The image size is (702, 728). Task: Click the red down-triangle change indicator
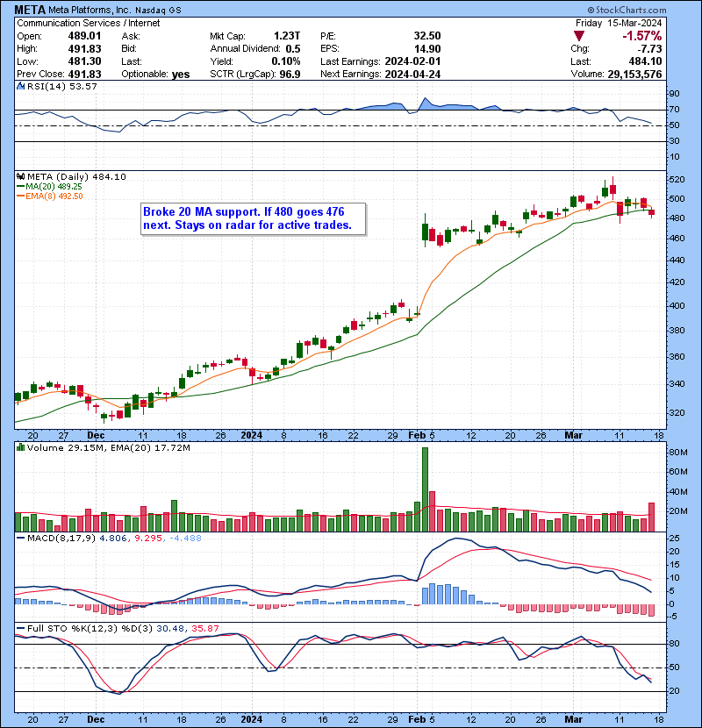pos(579,36)
